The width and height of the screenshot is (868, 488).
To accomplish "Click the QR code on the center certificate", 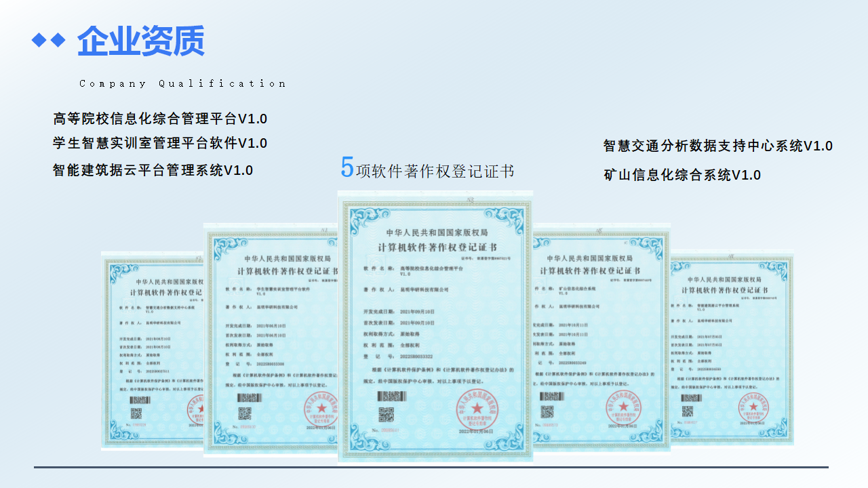I will tap(386, 414).
